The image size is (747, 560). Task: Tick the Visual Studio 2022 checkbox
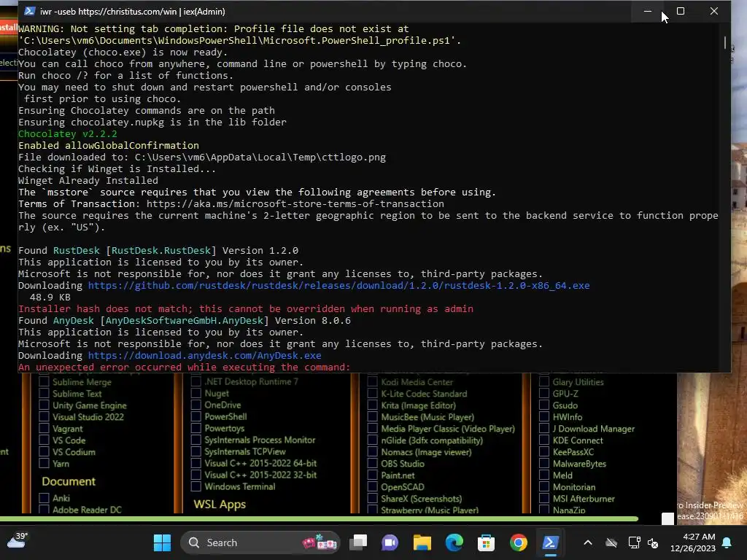click(x=44, y=416)
